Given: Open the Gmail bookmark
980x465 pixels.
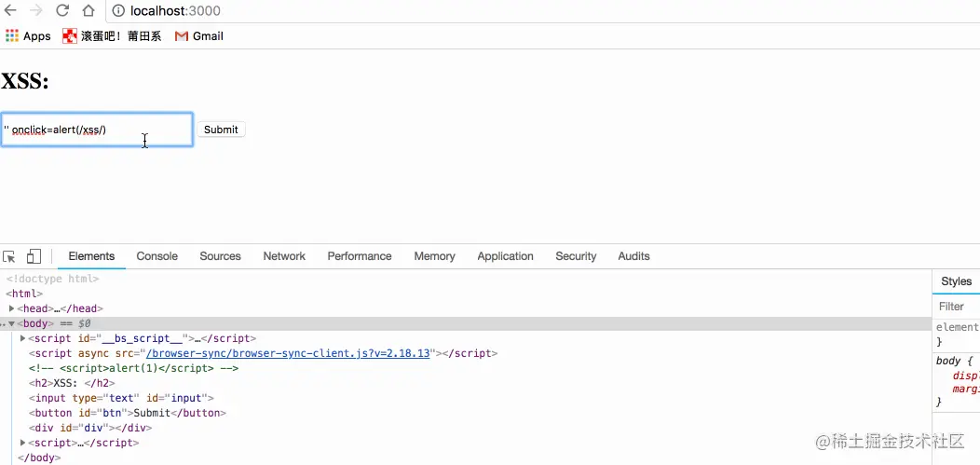Looking at the screenshot, I should tap(198, 36).
